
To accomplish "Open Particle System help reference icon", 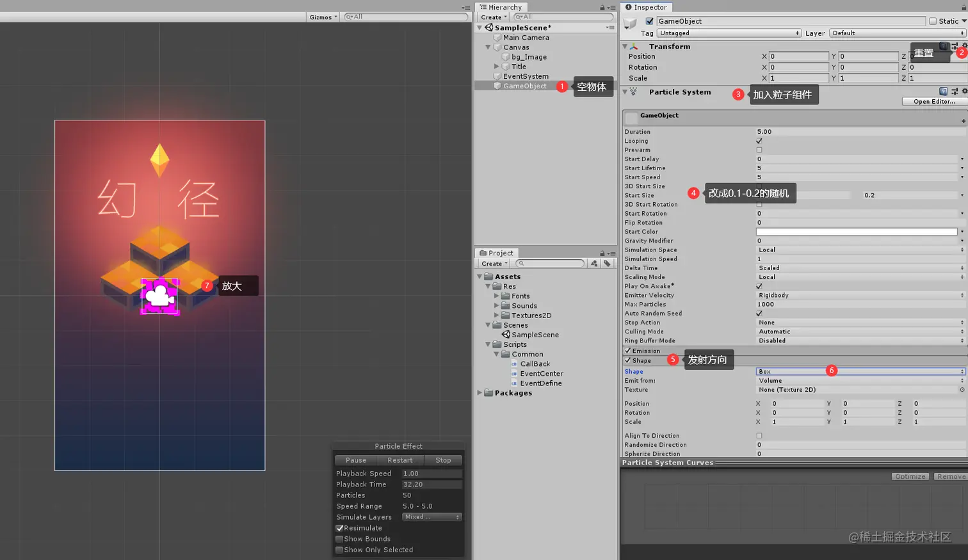I will pos(943,92).
